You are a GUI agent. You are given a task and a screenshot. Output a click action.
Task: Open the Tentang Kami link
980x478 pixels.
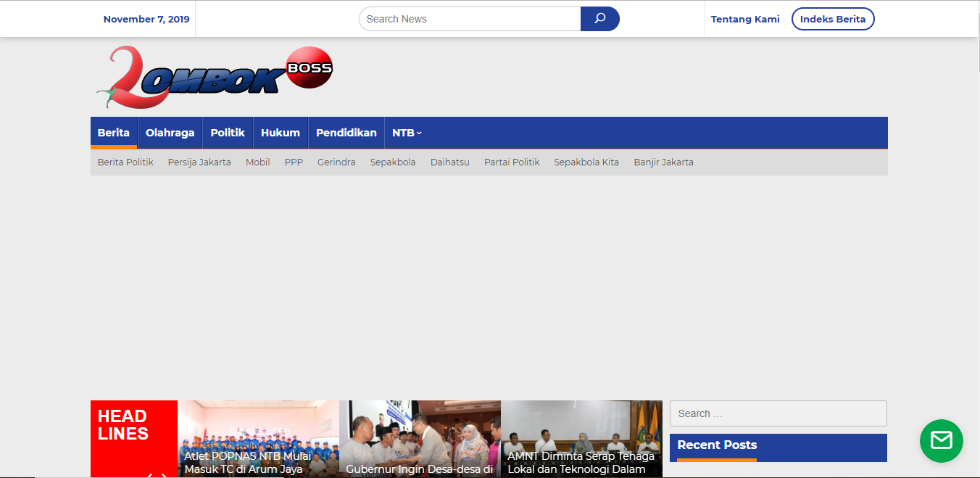tap(745, 19)
